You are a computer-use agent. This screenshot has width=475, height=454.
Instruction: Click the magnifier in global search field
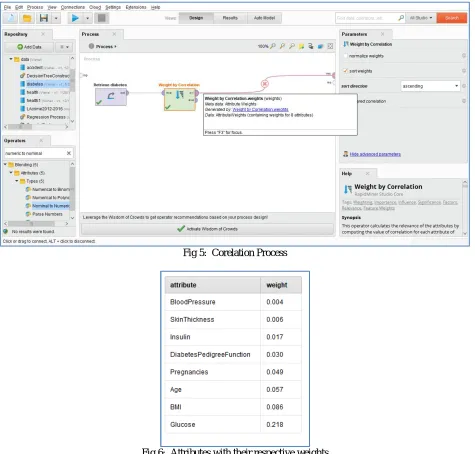point(401,18)
